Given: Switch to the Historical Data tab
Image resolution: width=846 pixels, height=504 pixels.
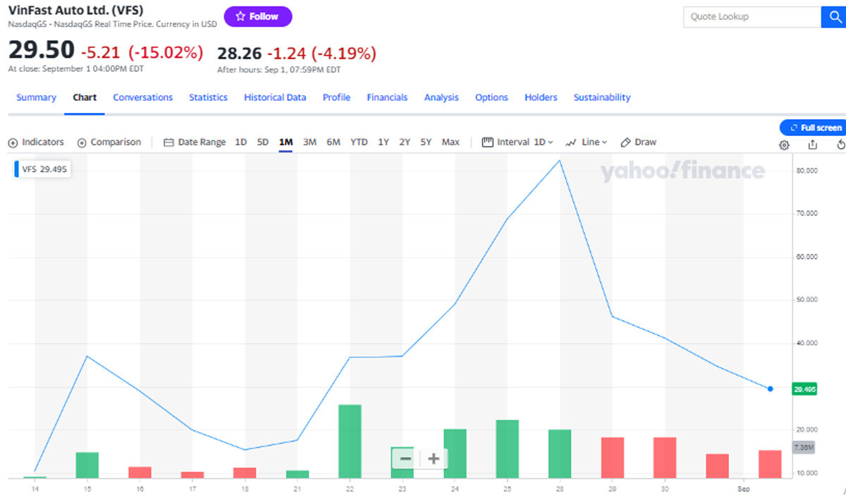Looking at the screenshot, I should coord(275,97).
